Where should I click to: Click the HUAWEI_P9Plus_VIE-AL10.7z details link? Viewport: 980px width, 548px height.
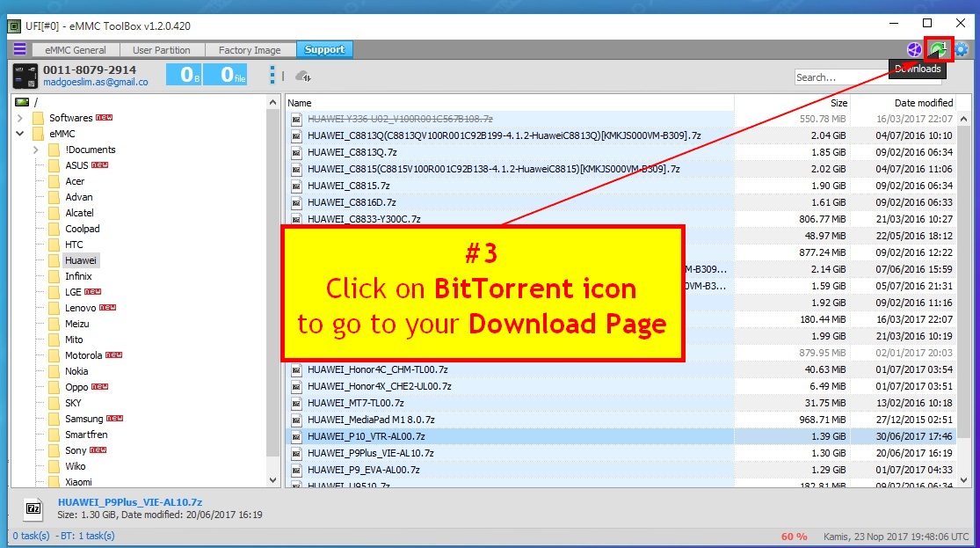click(x=130, y=502)
